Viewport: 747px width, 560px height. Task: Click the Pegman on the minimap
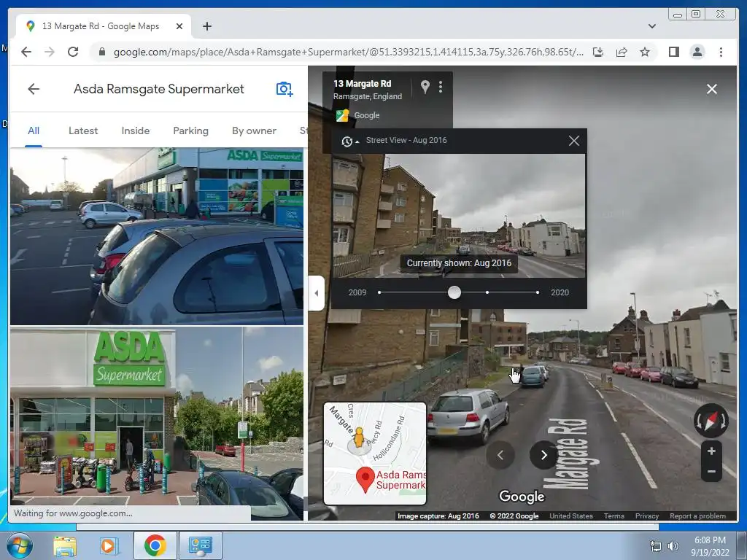tap(359, 438)
